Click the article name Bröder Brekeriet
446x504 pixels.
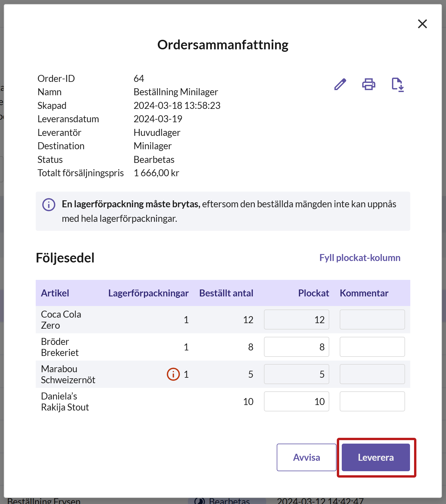point(60,347)
